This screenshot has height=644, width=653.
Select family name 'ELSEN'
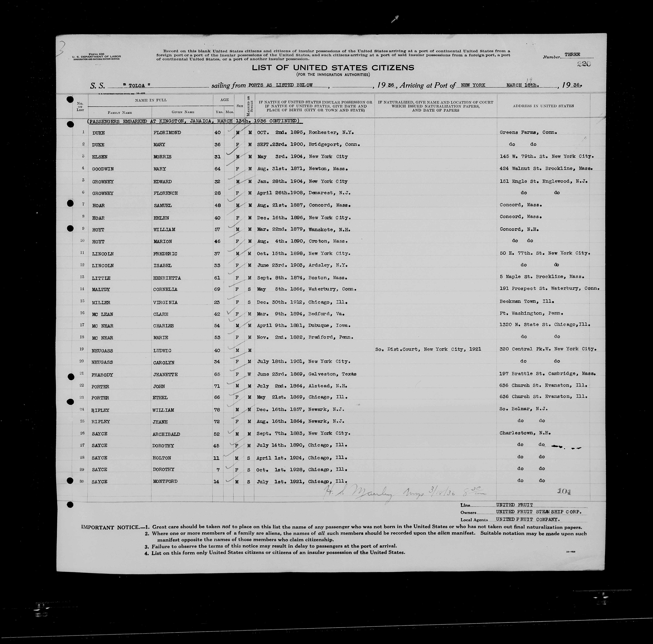(100, 157)
